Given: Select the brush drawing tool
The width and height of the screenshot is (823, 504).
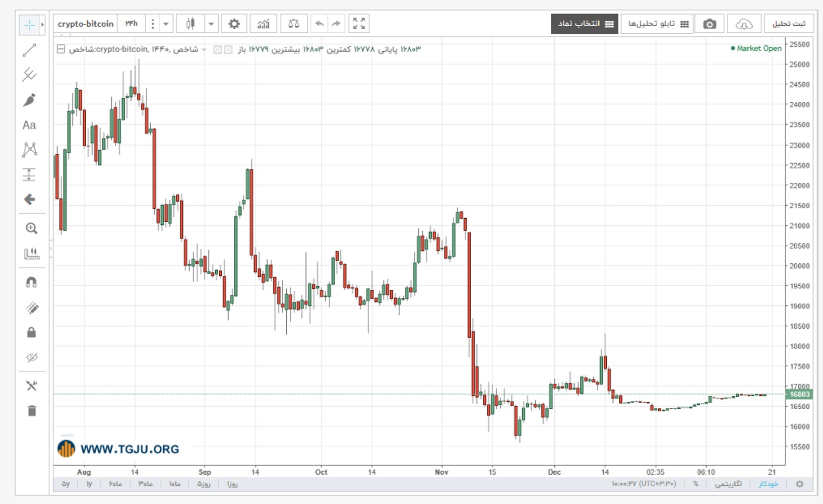Looking at the screenshot, I should [x=30, y=100].
